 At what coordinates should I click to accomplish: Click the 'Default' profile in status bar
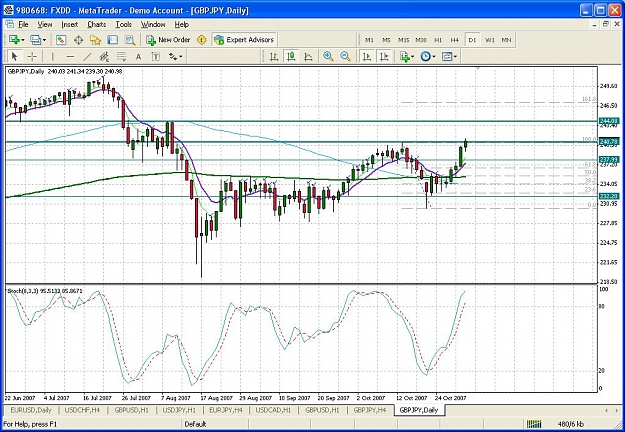195,424
